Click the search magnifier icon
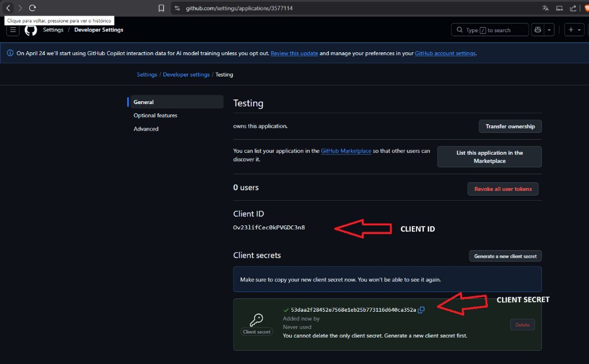Image resolution: width=589 pixels, height=364 pixels. (460, 30)
